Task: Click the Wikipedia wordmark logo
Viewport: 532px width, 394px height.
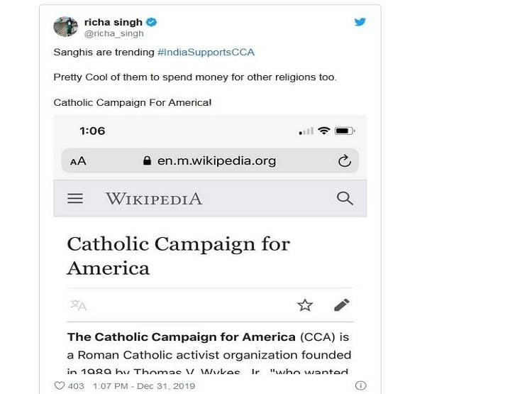Action: (x=154, y=199)
